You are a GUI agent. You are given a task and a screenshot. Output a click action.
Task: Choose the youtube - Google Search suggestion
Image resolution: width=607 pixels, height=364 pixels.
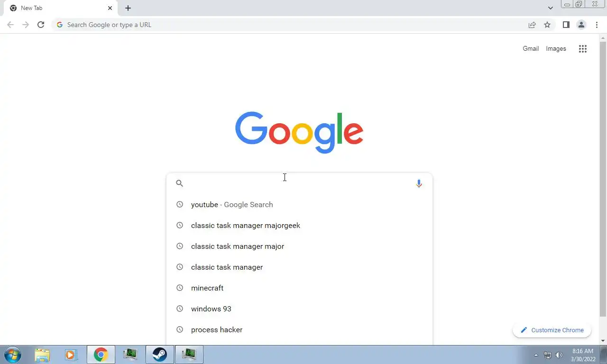299,204
